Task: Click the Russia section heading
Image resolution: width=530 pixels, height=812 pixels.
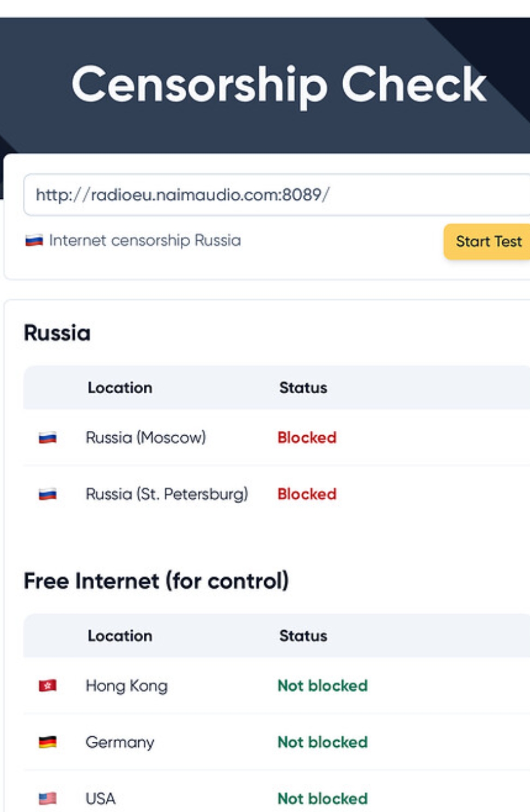Action: 57,333
